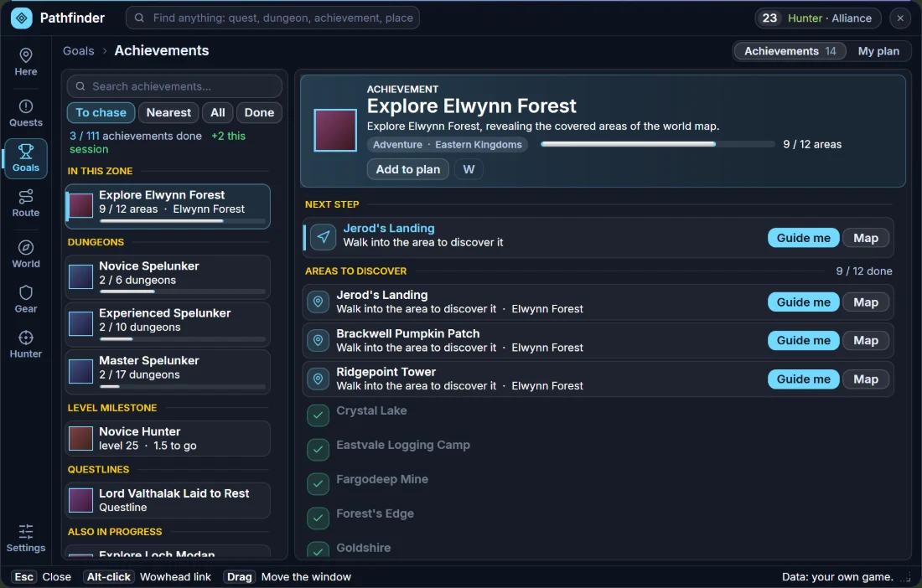Open Map for Brackwell Pumpkin Patch

tap(866, 340)
